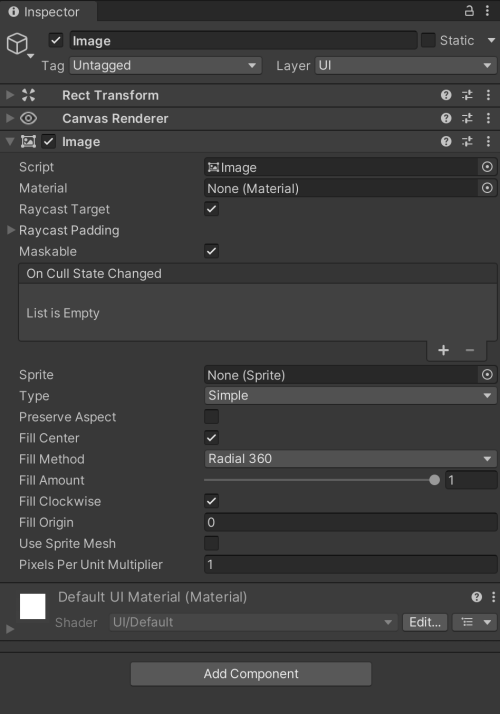The image size is (500, 714).
Task: Select the Inspector tab
Action: (x=45, y=11)
